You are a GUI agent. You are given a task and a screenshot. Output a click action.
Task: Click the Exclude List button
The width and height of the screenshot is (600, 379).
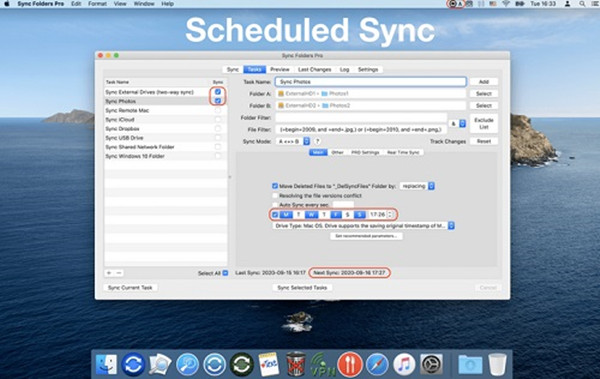[x=484, y=123]
